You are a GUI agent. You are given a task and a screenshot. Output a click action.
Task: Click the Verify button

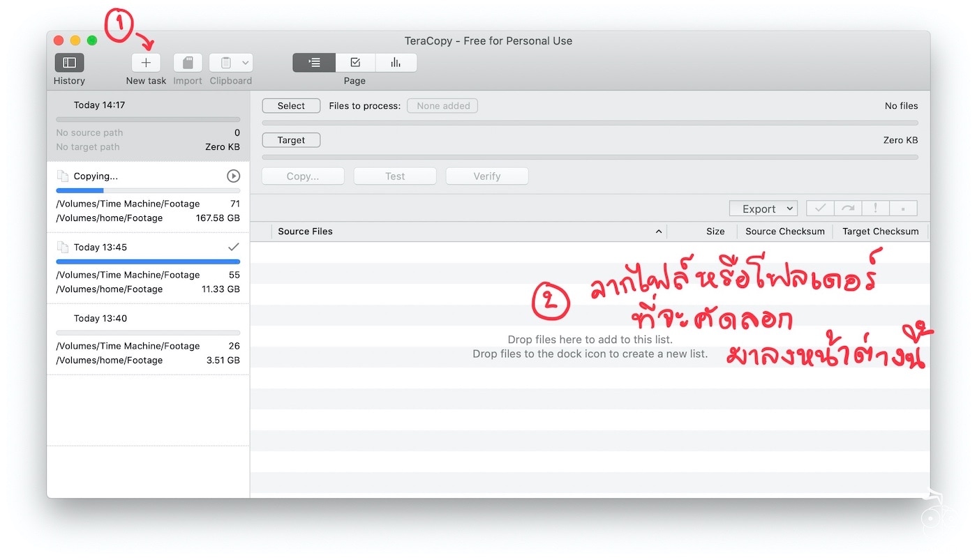click(x=487, y=176)
